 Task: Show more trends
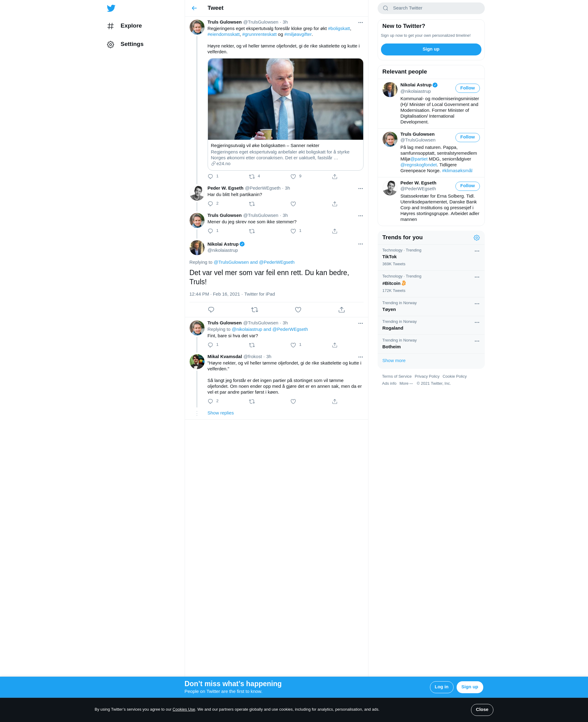pos(394,361)
